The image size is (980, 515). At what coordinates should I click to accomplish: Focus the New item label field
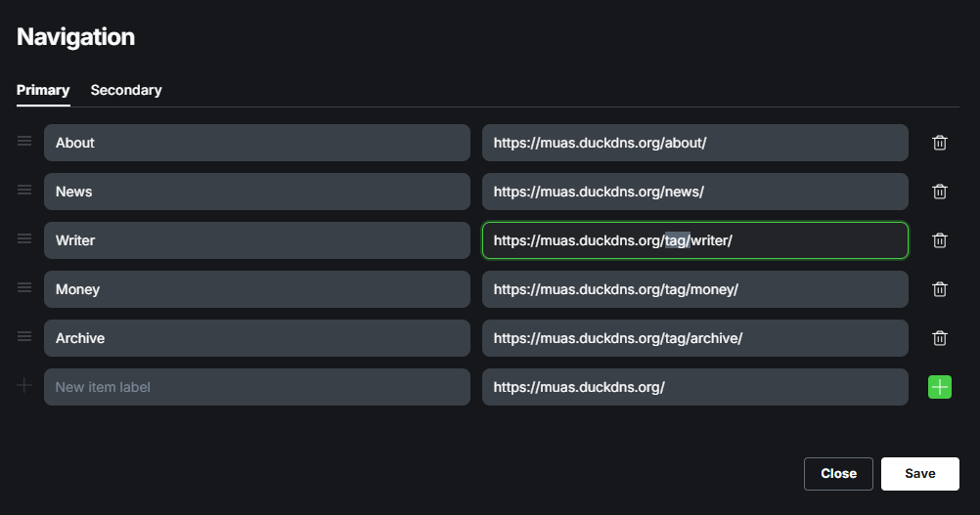[x=256, y=387]
